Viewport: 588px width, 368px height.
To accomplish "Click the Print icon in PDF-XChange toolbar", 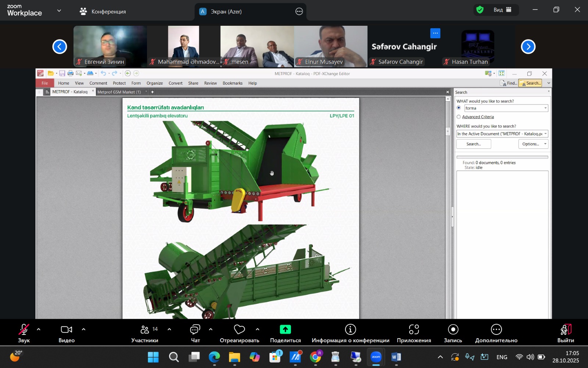I will 71,73.
